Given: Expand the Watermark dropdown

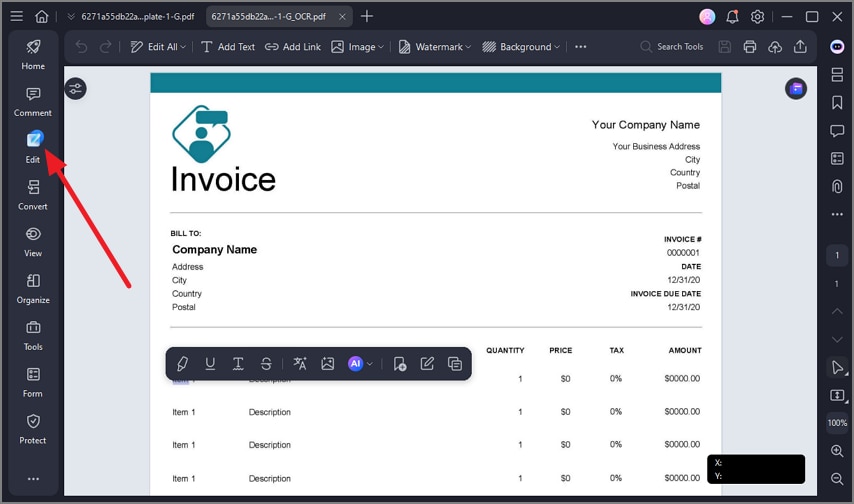Looking at the screenshot, I should (468, 47).
